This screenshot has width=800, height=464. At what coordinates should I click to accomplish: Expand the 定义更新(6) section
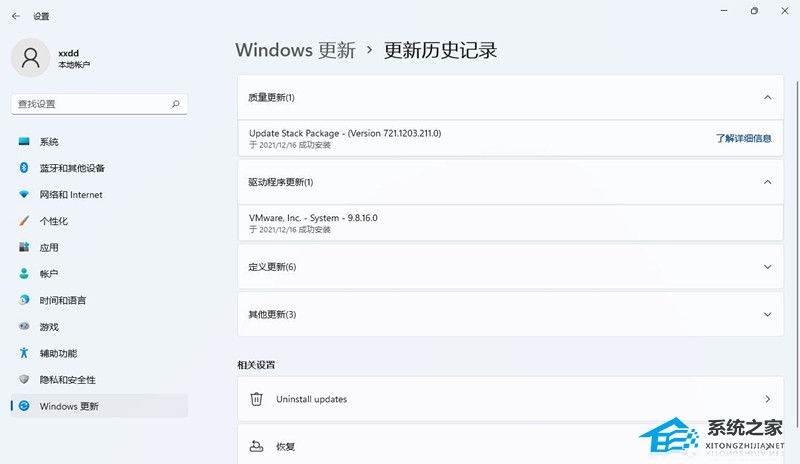[767, 267]
